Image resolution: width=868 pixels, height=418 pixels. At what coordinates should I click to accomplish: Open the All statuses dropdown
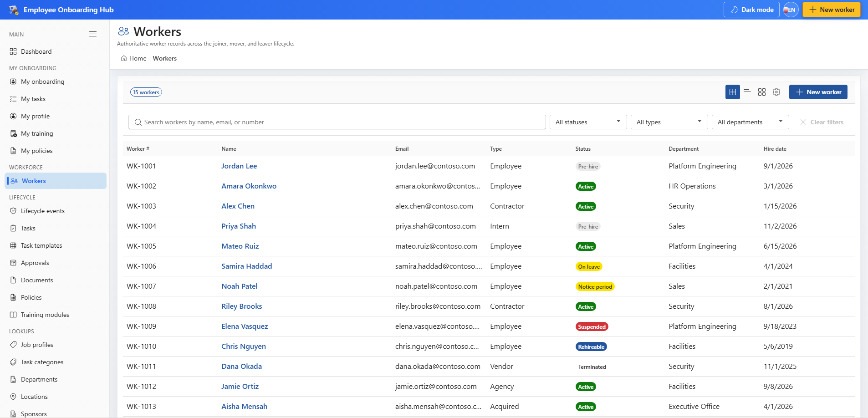(x=588, y=122)
